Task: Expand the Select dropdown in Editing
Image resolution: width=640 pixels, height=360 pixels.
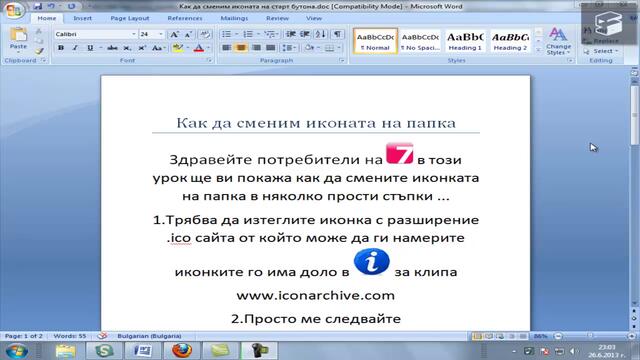Action: coord(601,51)
